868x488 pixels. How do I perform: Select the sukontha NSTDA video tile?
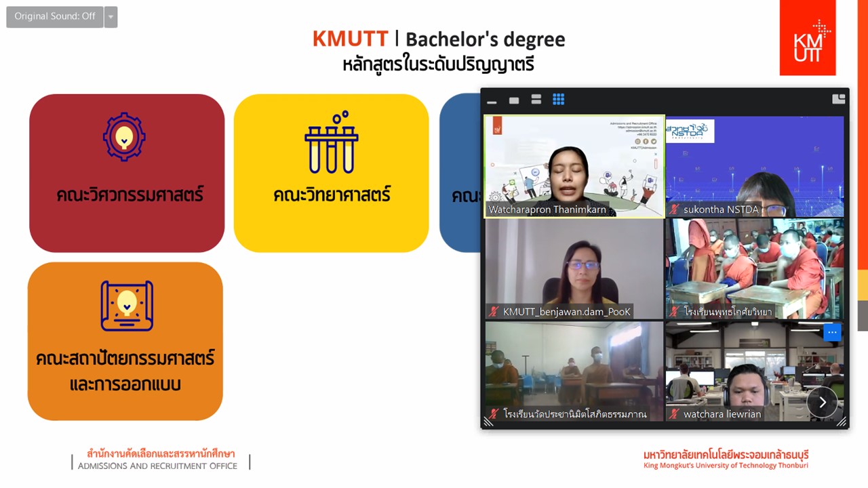(x=755, y=167)
